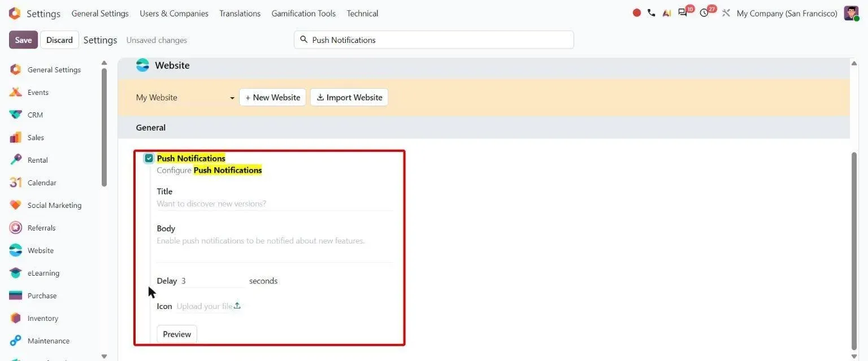Screen dimensions: 868x361
Task: Click the Website sidebar icon
Action: click(16, 250)
